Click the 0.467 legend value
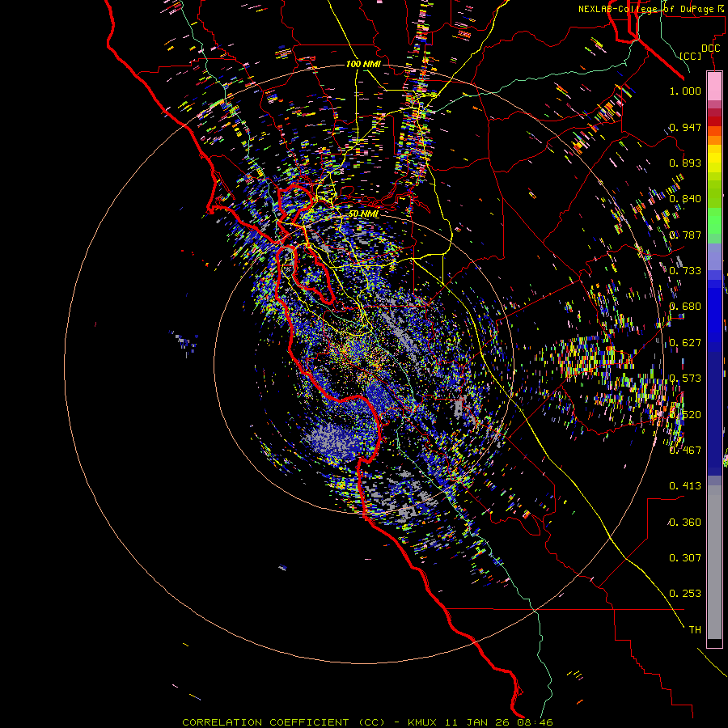This screenshot has width=728, height=728. [685, 451]
